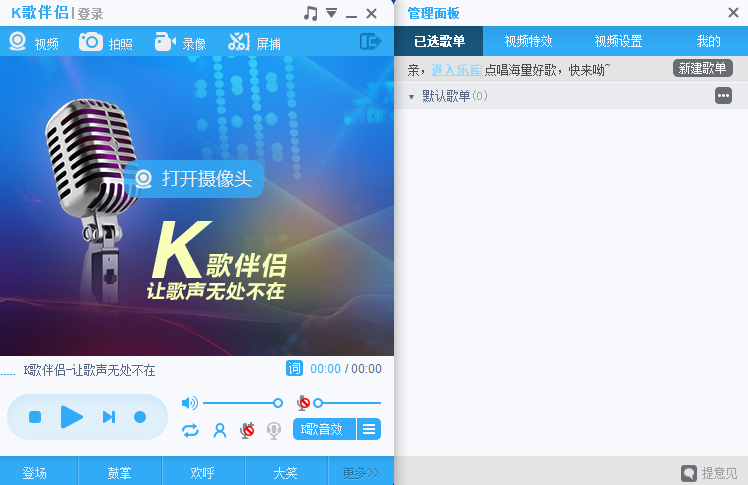
Task: Switch to the 视频设置 tab
Action: [x=618, y=41]
